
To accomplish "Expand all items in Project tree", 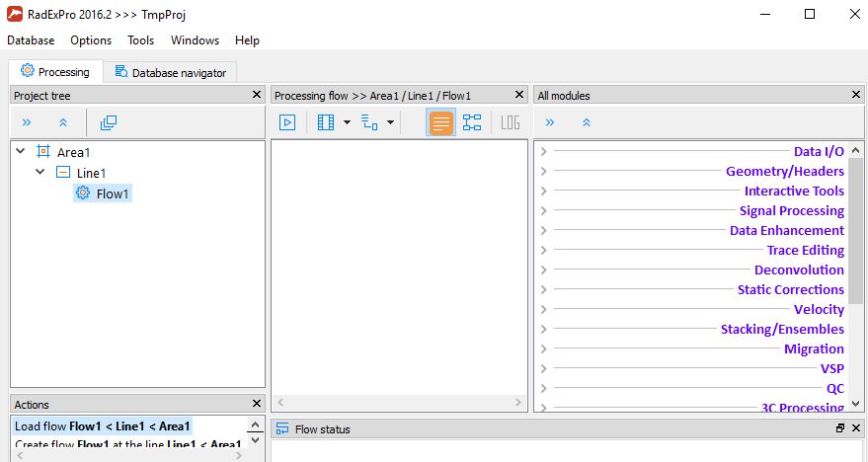I will click(x=27, y=122).
